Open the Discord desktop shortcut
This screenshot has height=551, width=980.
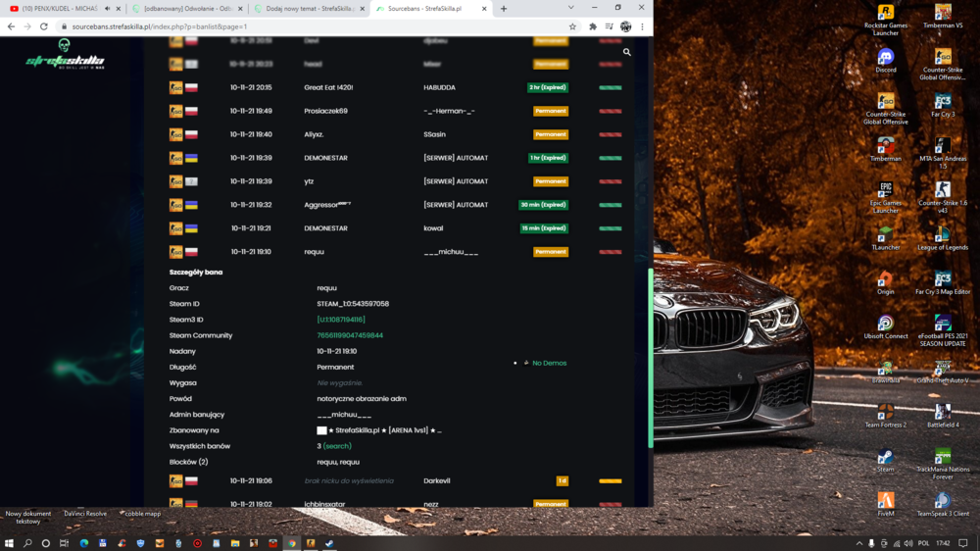click(885, 62)
